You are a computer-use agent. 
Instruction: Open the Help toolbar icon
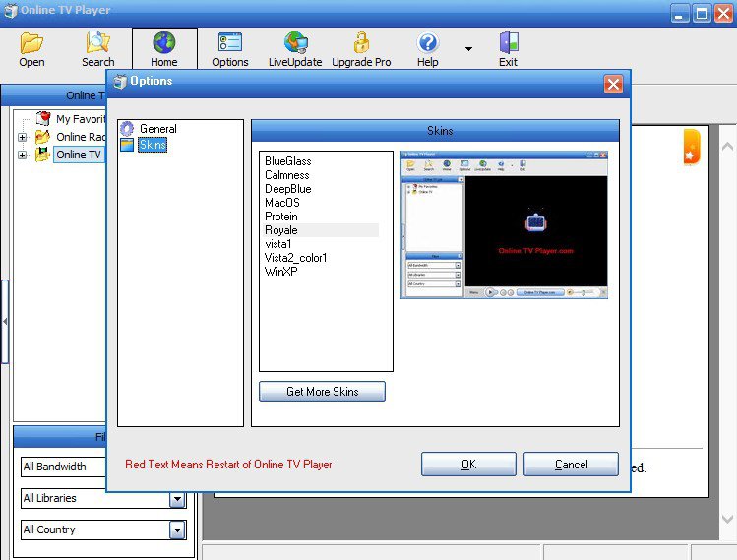pyautogui.click(x=427, y=43)
